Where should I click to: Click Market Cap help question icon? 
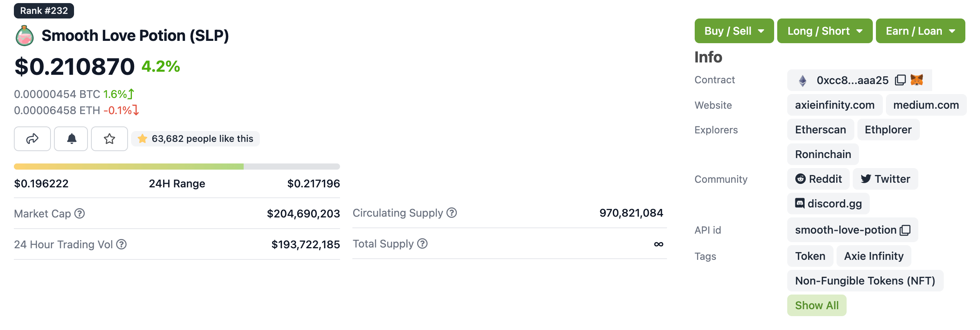80,214
